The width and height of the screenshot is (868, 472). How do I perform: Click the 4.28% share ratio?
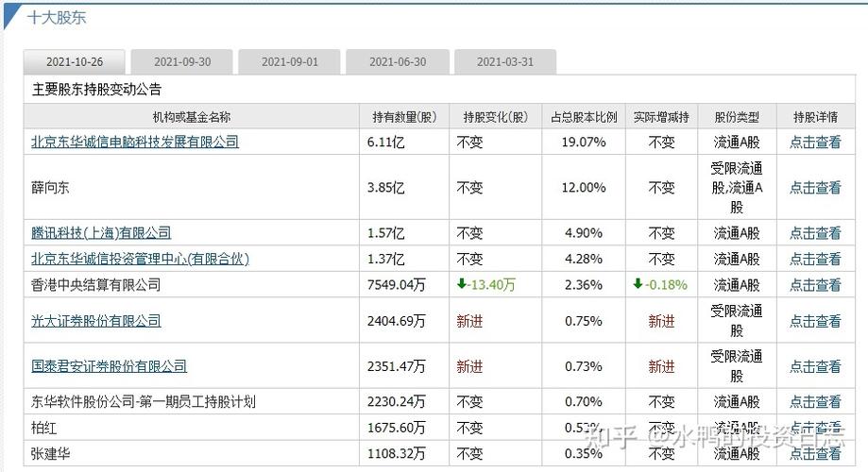(x=584, y=259)
